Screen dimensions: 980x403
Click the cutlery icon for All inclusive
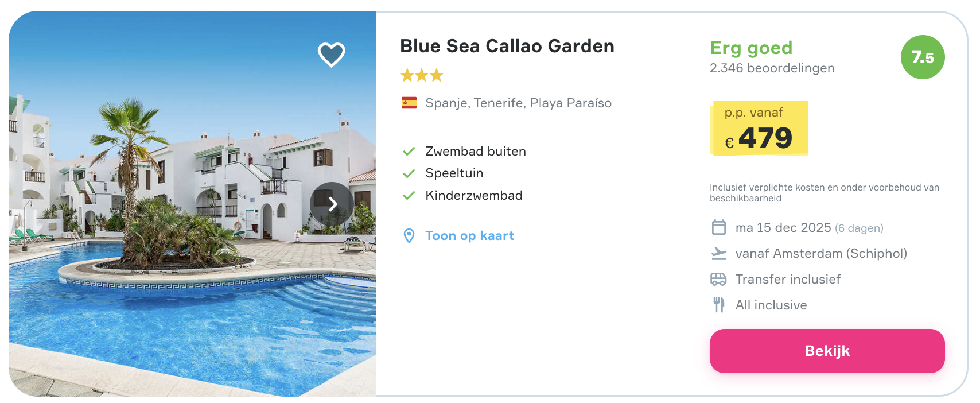(x=718, y=305)
